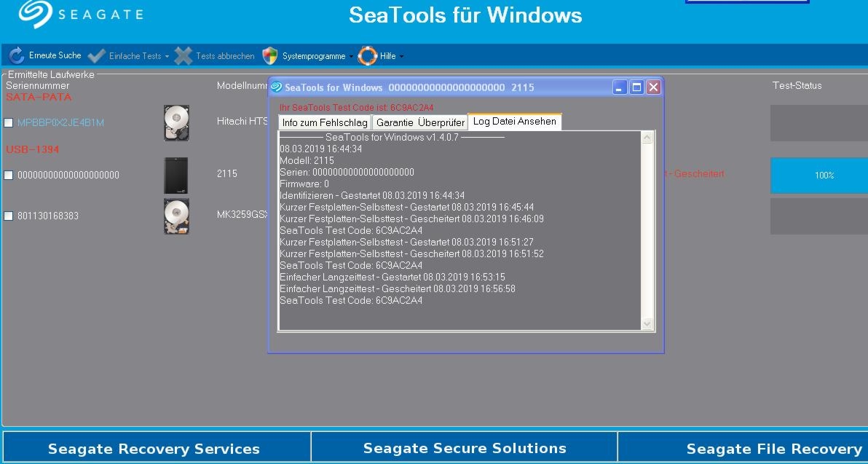Open Systemprogramme menu label

[x=314, y=56]
